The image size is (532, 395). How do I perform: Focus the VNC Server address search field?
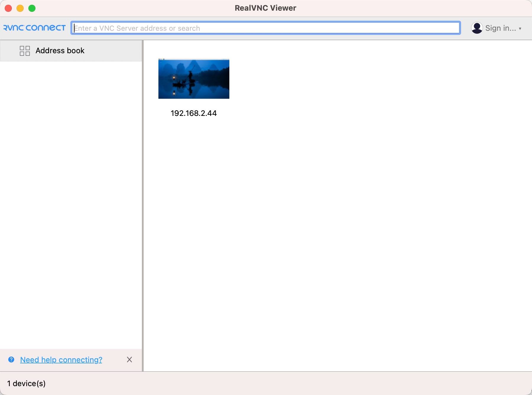[265, 28]
